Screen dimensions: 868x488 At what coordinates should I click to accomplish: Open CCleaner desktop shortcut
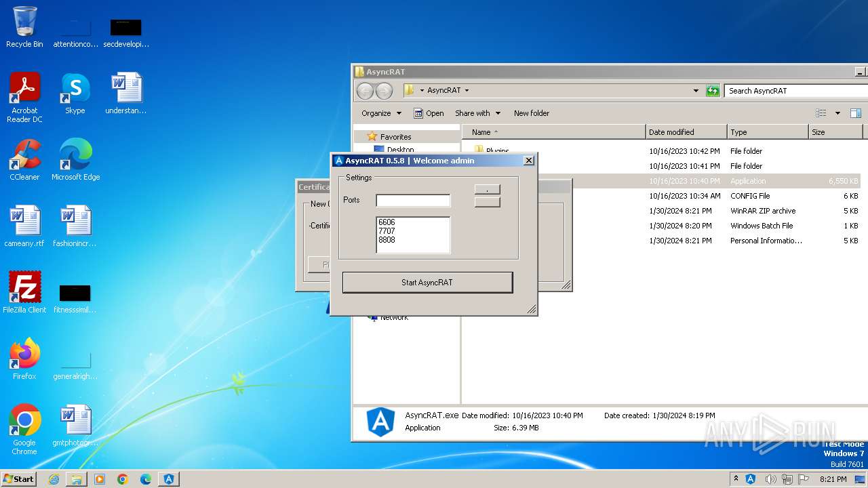(x=24, y=160)
